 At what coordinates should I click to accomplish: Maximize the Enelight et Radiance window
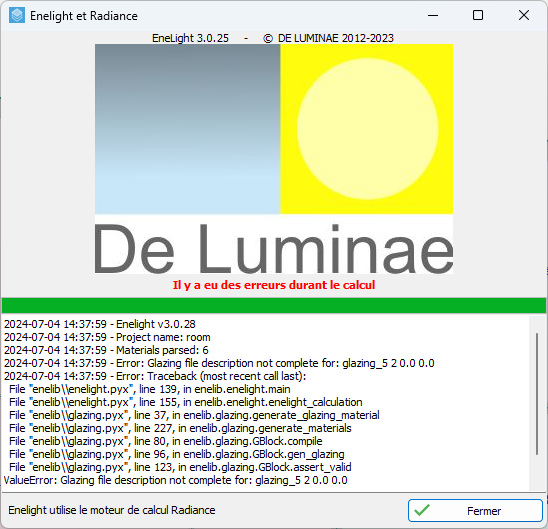[x=478, y=15]
